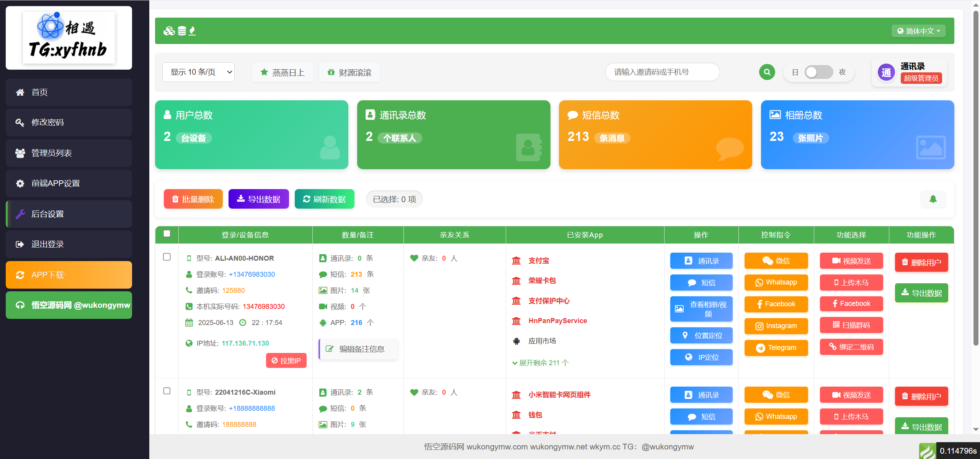The image size is (980, 459).
Task: Open Whatsapp control for ALI-AN00-HONOR row
Action: coord(776,283)
